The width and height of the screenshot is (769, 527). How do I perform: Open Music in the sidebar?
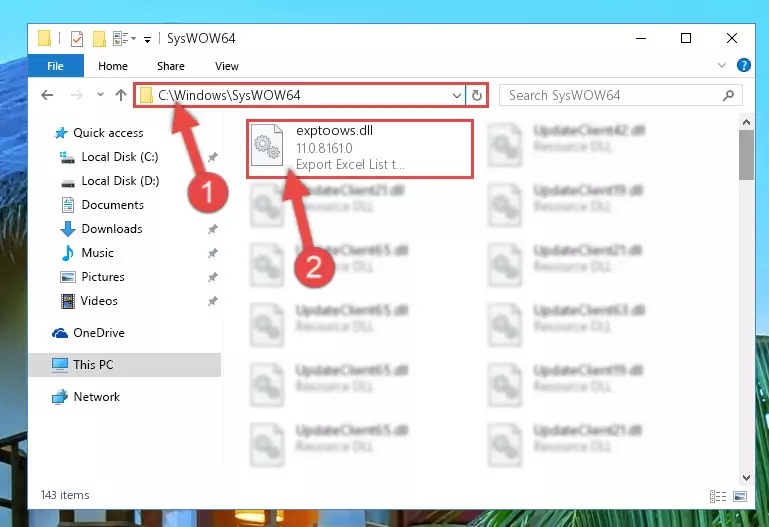pyautogui.click(x=97, y=253)
